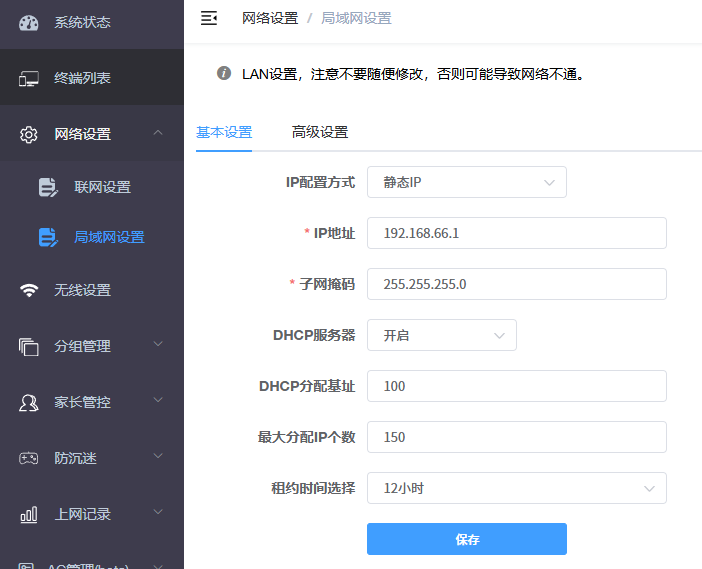Click the Network Settings gear icon
The width and height of the screenshot is (702, 569).
pyautogui.click(x=29, y=134)
